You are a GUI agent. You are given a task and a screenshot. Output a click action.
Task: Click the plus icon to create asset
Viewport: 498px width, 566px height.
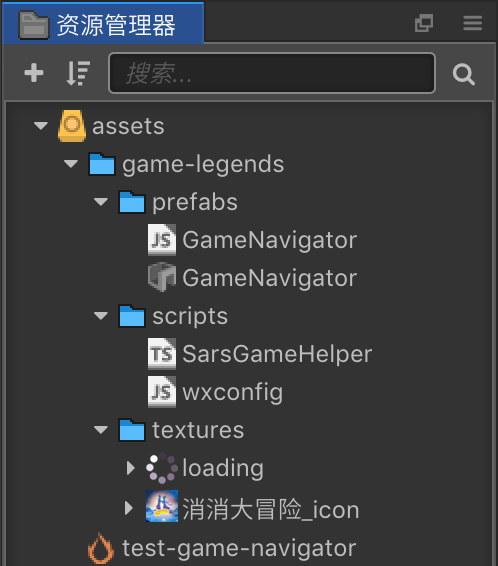34,73
